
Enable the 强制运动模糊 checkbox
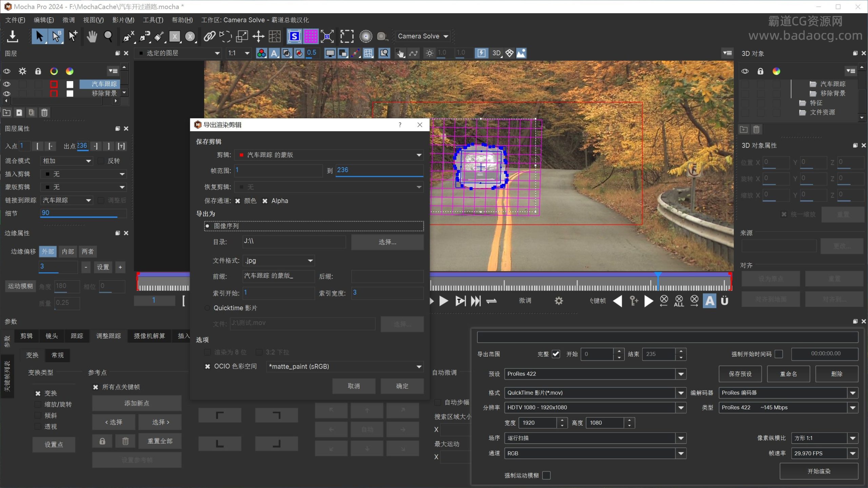[547, 476]
